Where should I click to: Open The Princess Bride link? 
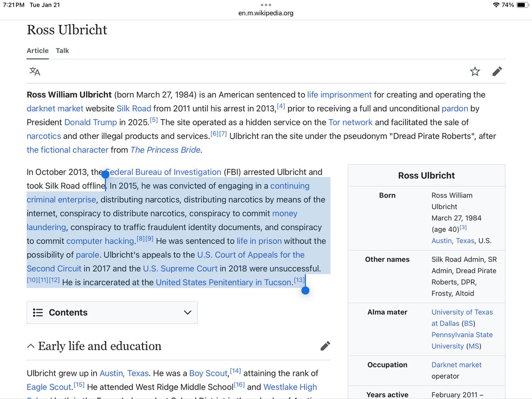click(165, 150)
